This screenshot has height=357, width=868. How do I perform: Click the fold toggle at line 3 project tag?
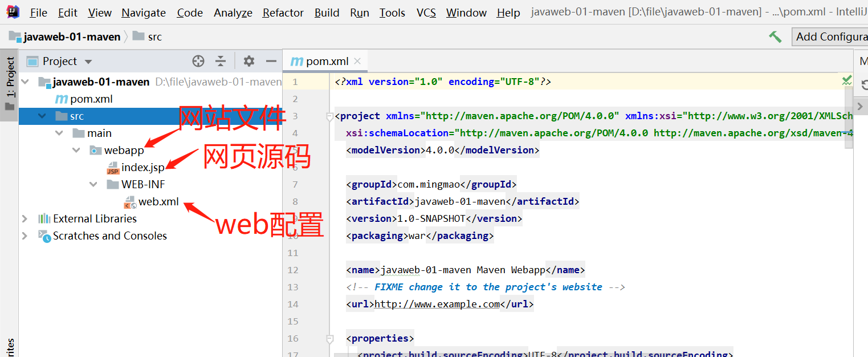click(x=329, y=116)
